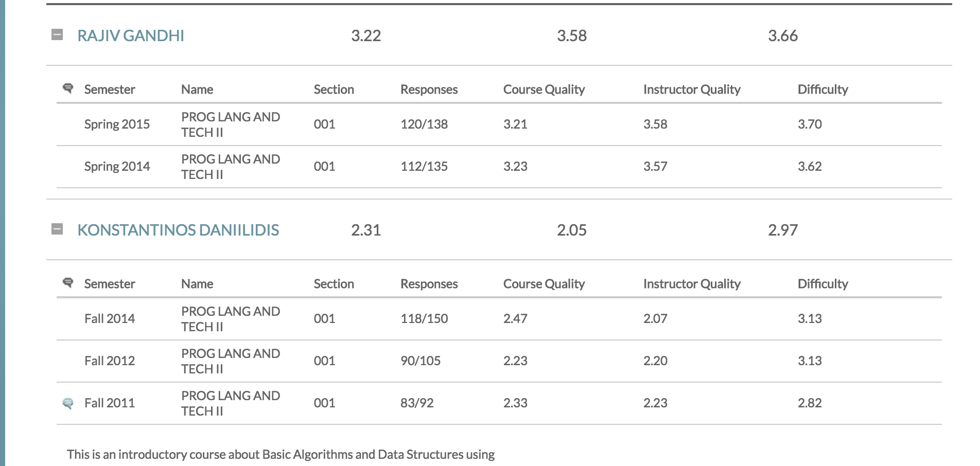980x466 pixels.
Task: Sort Gandhi's table by Course Quality
Action: 544,88
